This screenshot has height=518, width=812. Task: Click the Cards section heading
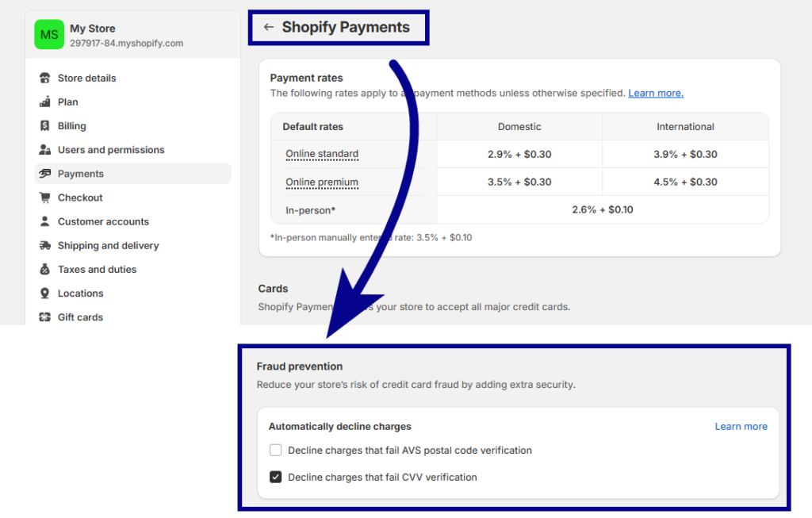[273, 289]
